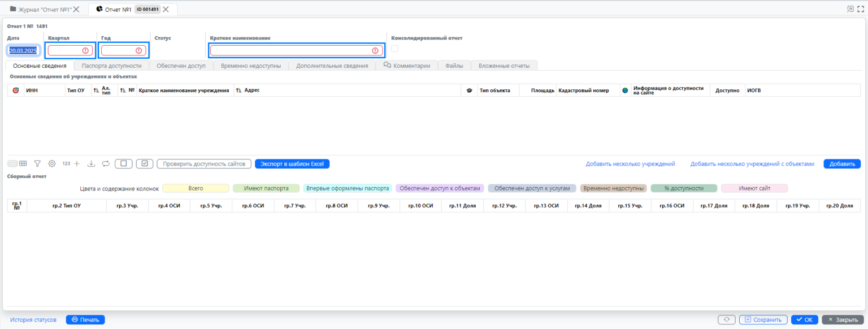This screenshot has width=868, height=329.
Task: Click the deselect all empty checkbox button
Action: click(x=123, y=164)
